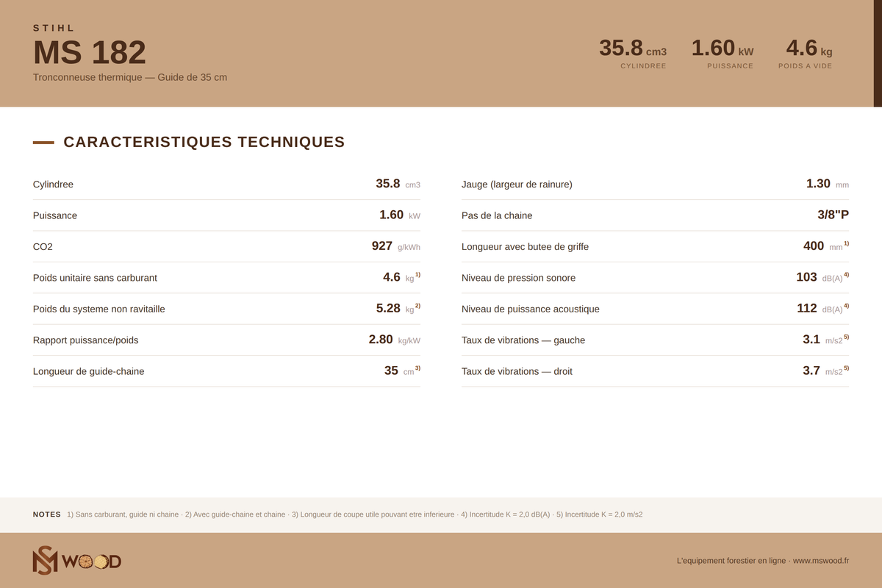This screenshot has height=588, width=882.
Task: Select the Rapport puissance/poids row
Action: [226, 340]
